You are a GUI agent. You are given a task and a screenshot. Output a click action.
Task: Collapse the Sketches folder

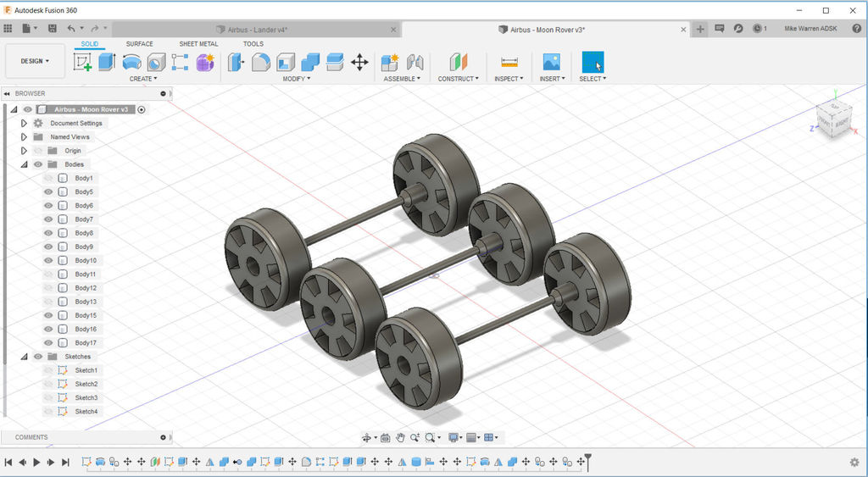coord(24,357)
